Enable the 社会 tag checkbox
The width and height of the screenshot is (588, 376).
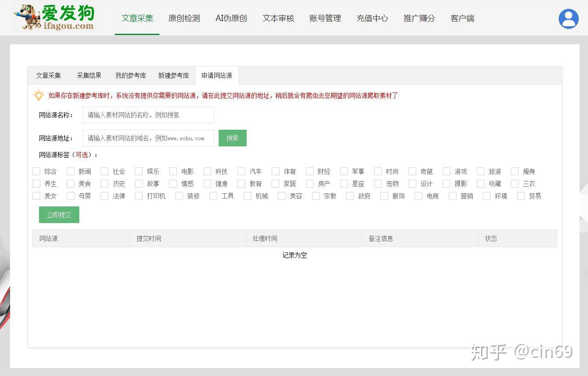pos(105,171)
